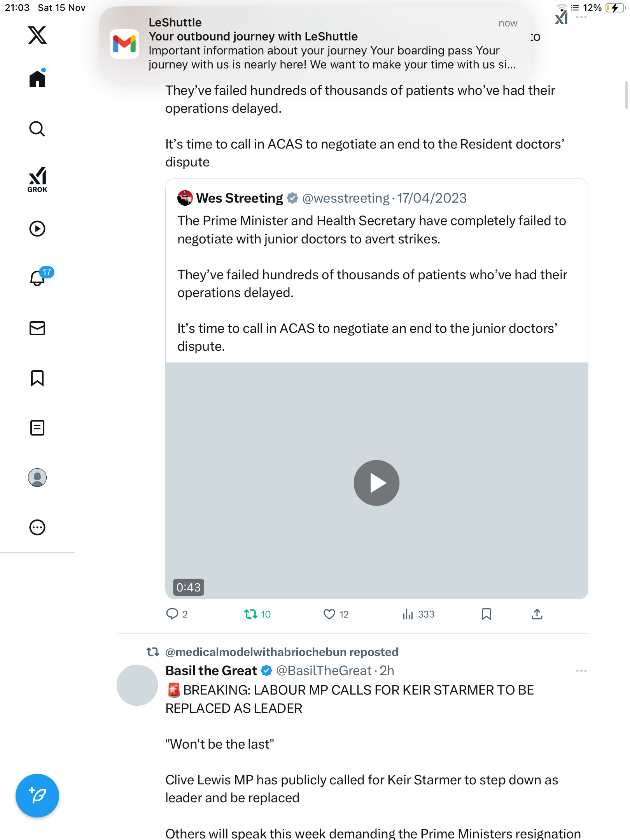Open Grok from the sidebar
Viewport: 630px width, 840px height.
click(x=37, y=179)
